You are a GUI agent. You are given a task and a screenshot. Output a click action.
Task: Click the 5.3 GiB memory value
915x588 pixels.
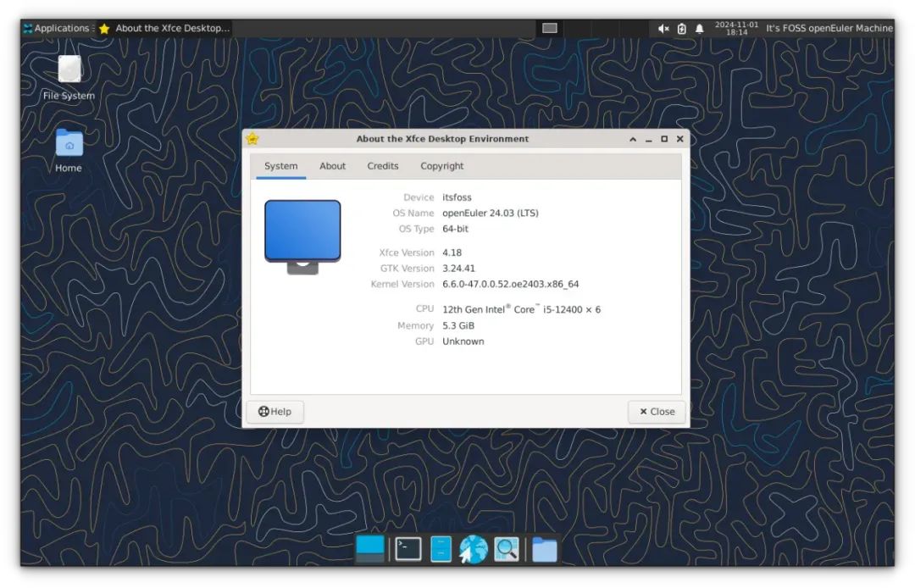[x=458, y=325]
